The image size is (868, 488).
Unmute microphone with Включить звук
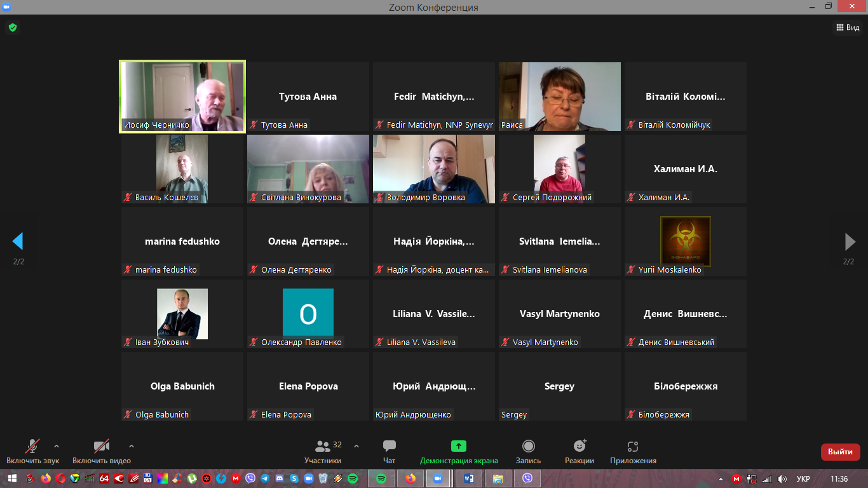[x=32, y=451]
